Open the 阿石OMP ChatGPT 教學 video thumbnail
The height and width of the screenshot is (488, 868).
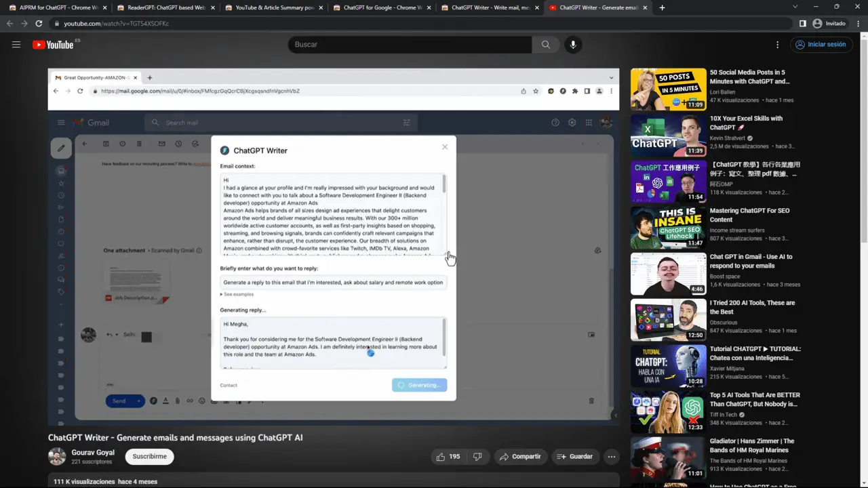[x=668, y=181]
